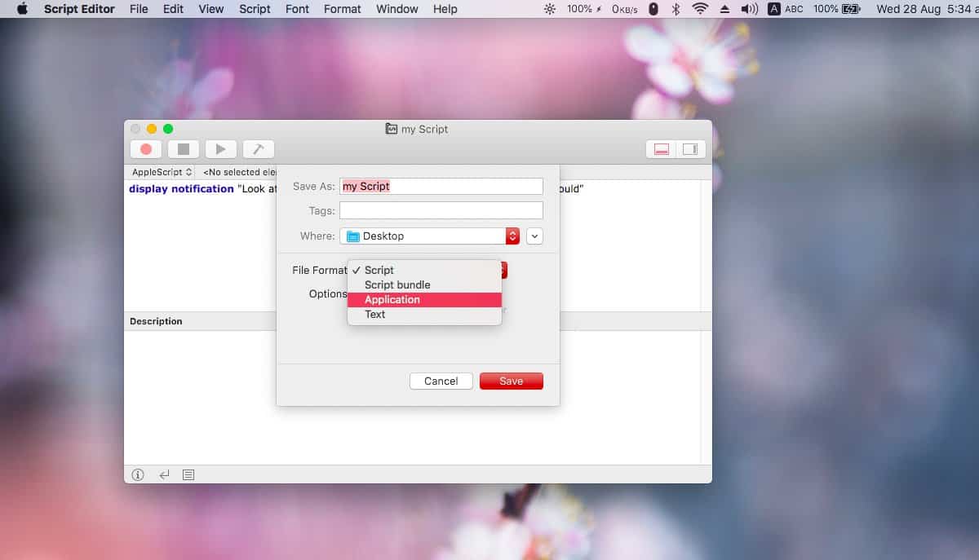Open the volume control in menu bar
This screenshot has height=560, width=979.
[x=749, y=9]
